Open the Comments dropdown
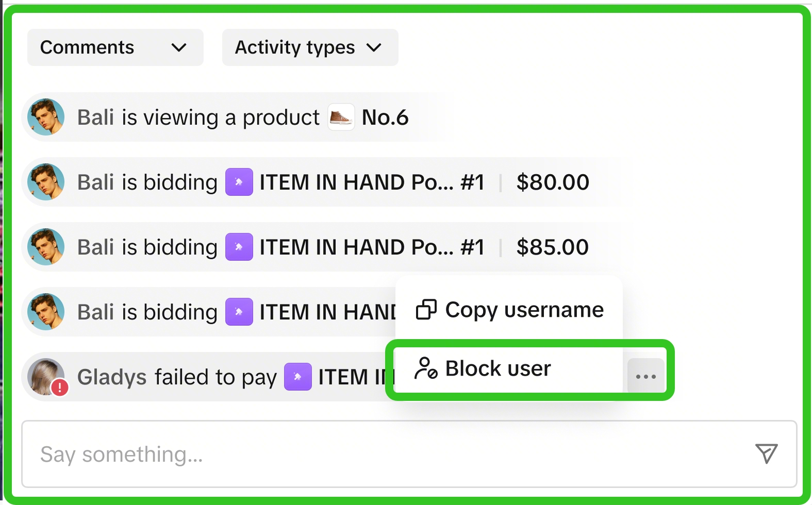Image resolution: width=812 pixels, height=505 pixels. (115, 47)
